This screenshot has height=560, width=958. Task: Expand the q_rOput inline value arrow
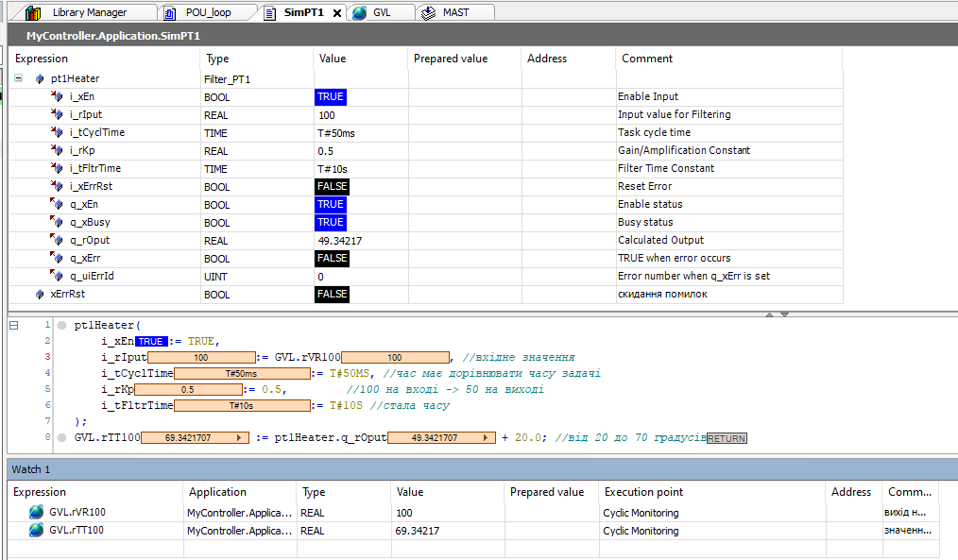click(x=488, y=438)
